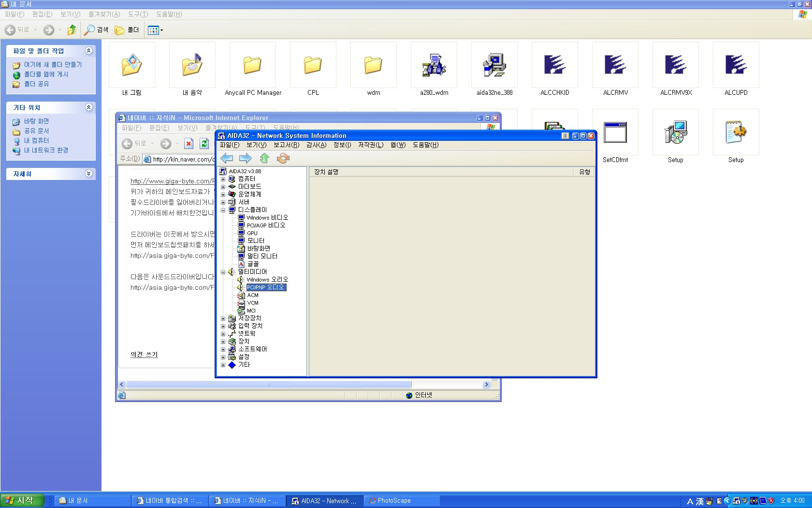Select the PCI/AGP 비디오 tree item
The width and height of the screenshot is (812, 508).
coord(266,225)
